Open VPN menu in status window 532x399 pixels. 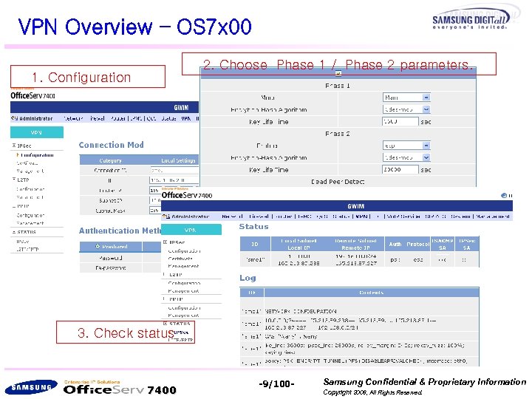tap(362, 216)
